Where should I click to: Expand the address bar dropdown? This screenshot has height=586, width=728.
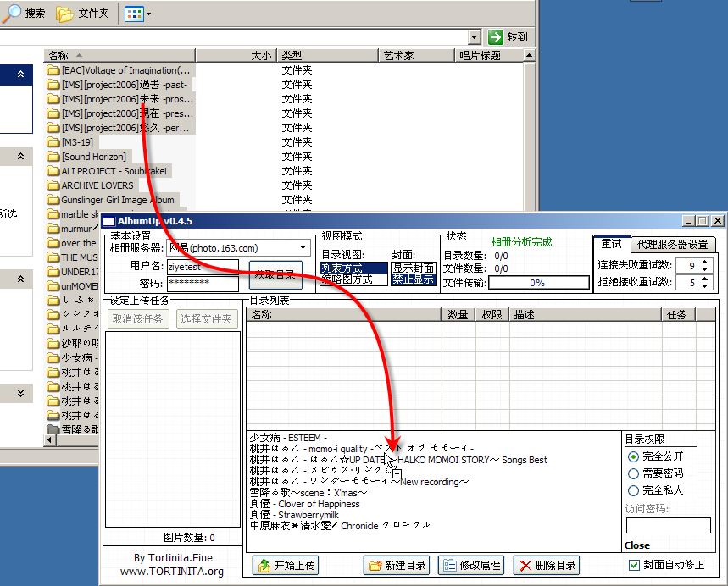pyautogui.click(x=474, y=37)
